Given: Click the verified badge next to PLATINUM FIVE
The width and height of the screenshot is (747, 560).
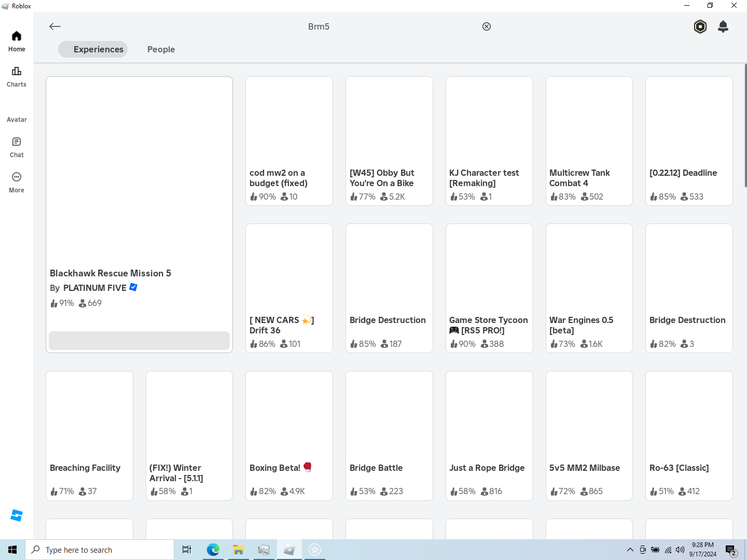Looking at the screenshot, I should pos(133,287).
